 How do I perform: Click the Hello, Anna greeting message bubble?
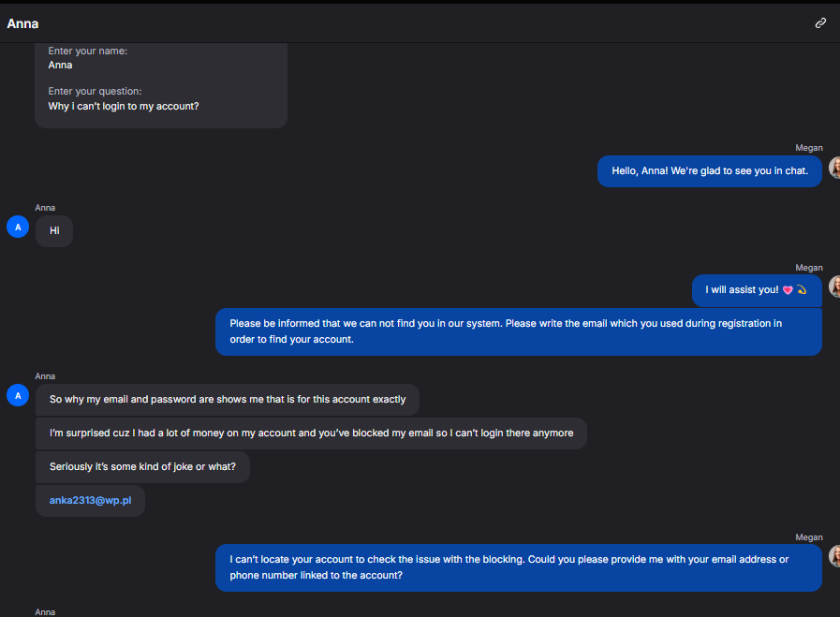(x=709, y=171)
